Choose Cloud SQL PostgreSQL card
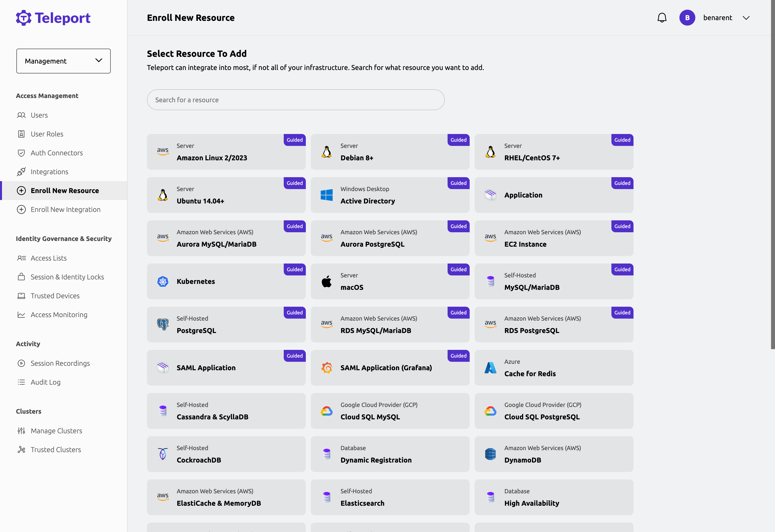Screen dimensions: 775x532 pyautogui.click(x=554, y=411)
